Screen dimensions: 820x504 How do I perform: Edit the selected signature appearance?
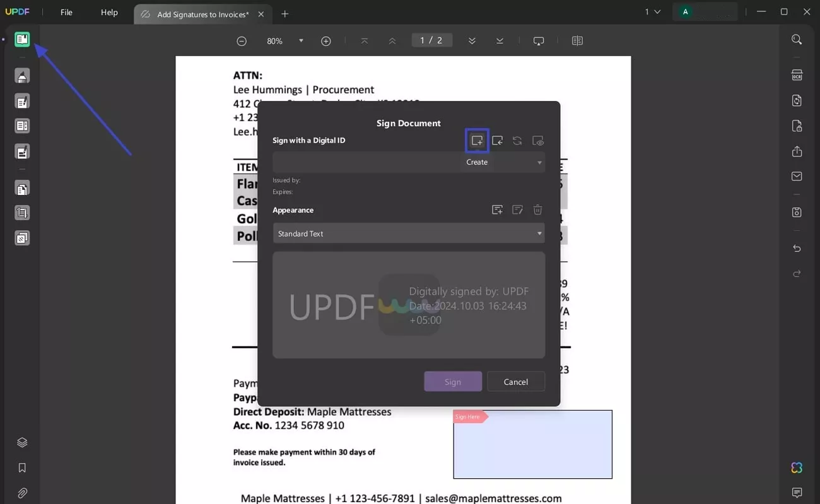(x=517, y=209)
